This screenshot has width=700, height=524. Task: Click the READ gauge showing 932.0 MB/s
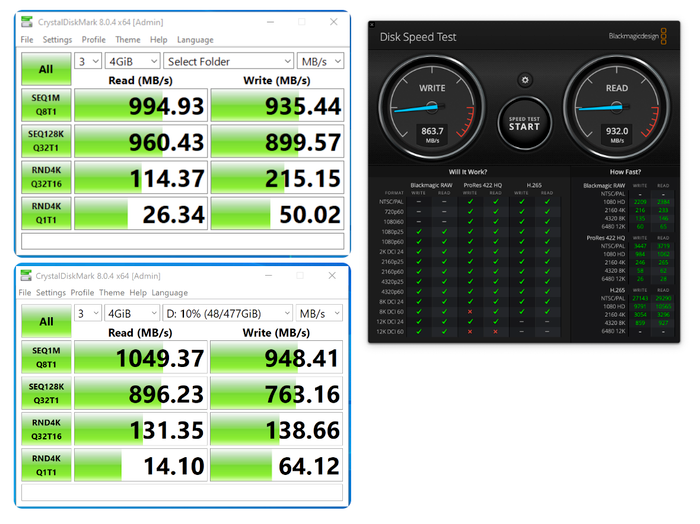617,108
